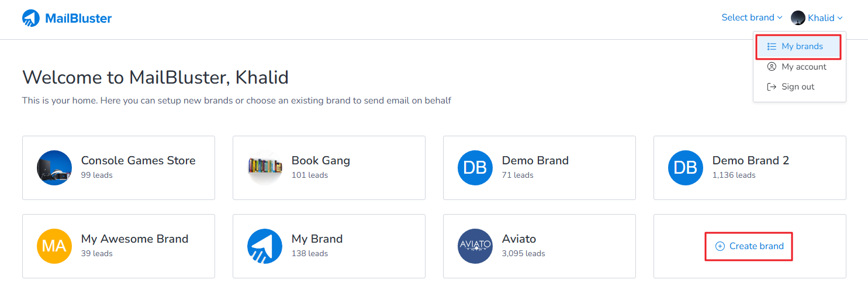Toggle the Khalid user menu chevron
868x300 pixels.
click(x=840, y=18)
